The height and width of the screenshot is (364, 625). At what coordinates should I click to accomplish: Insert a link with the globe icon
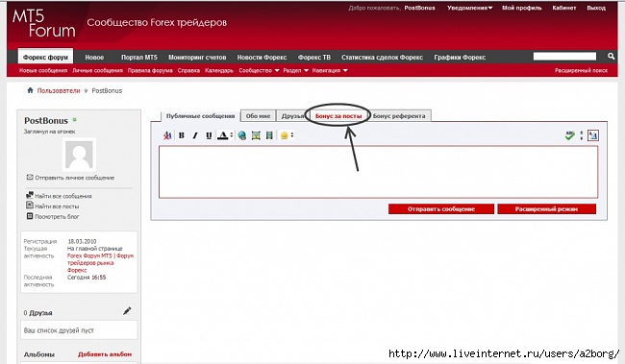click(x=242, y=135)
